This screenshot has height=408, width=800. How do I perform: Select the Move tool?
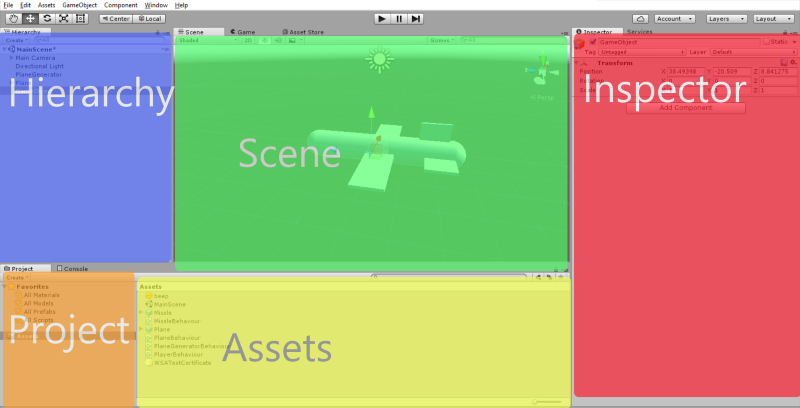point(31,19)
